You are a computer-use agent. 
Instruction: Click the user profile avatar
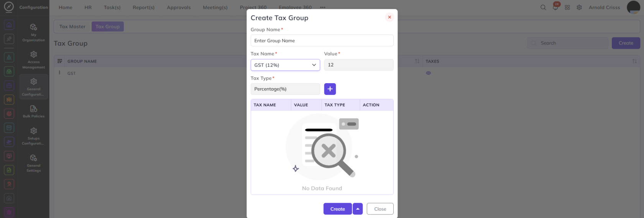point(633,7)
